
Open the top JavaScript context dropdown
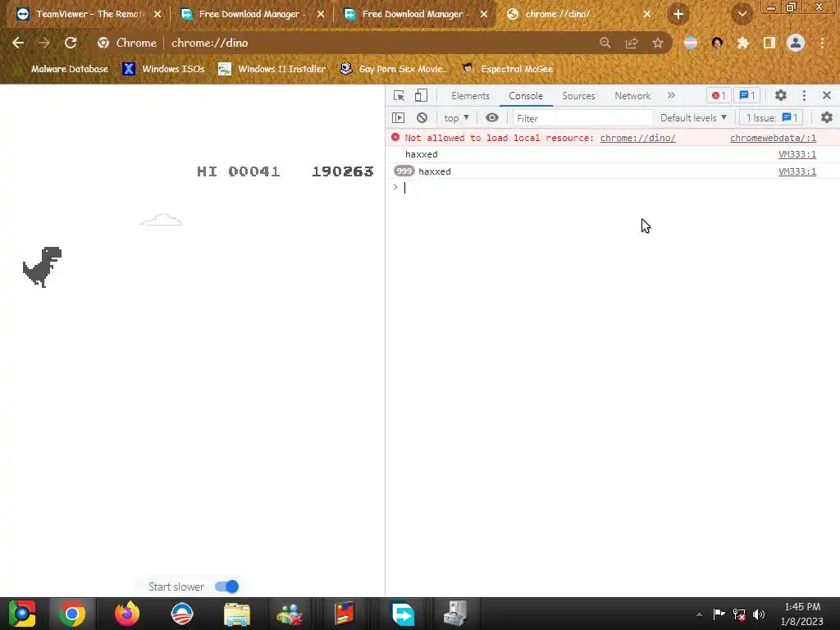(456, 118)
